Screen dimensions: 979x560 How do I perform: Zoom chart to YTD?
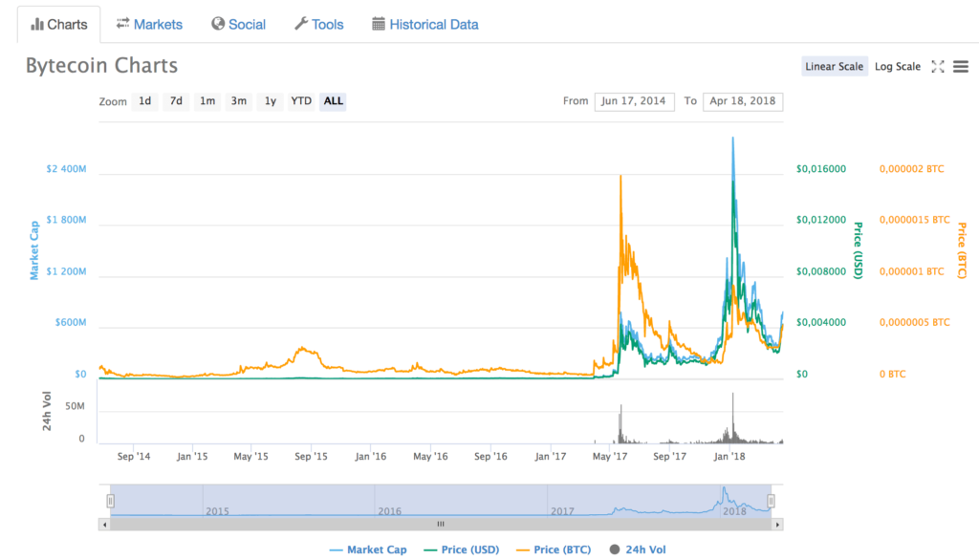click(x=301, y=101)
